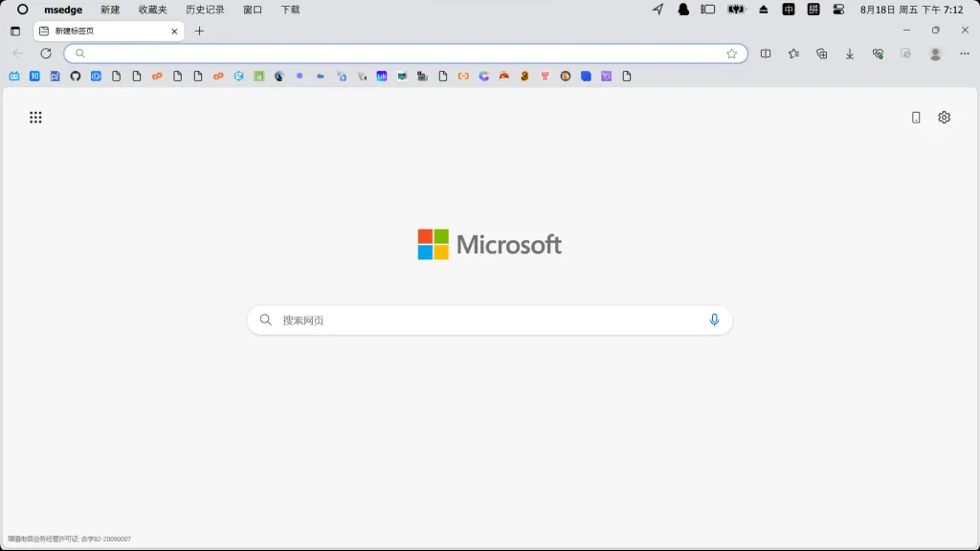Open the Zhihu 知 bookmark

pyautogui.click(x=35, y=77)
